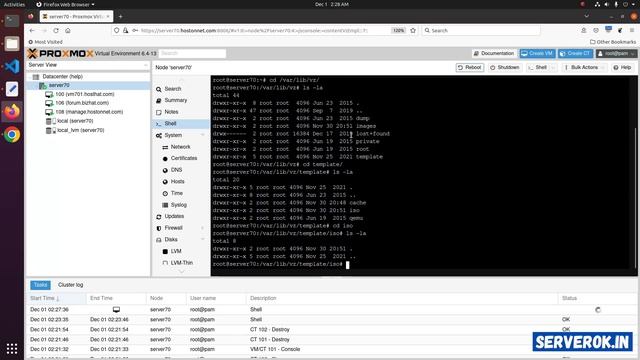Viewport: 640px width, 360px height.
Task: Open the node Summary panel
Action: [176, 100]
